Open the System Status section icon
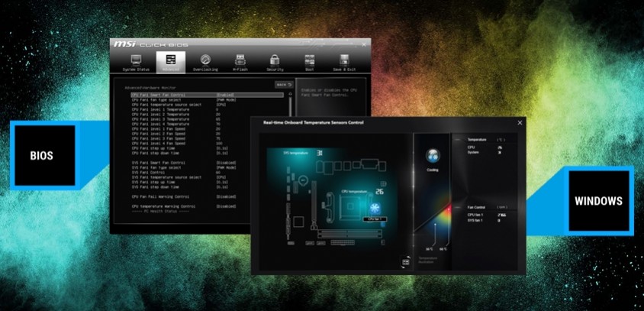The image size is (644, 311). (136, 61)
